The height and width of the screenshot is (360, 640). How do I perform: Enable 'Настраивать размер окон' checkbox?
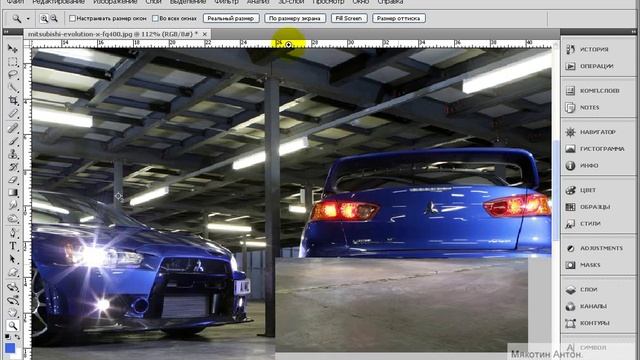pos(72,18)
